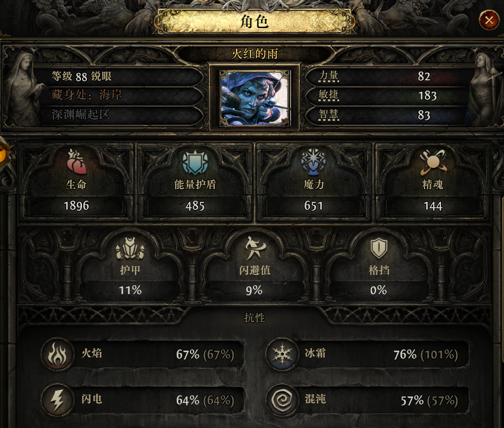Select the Strength (力量) attribute label

point(328,76)
